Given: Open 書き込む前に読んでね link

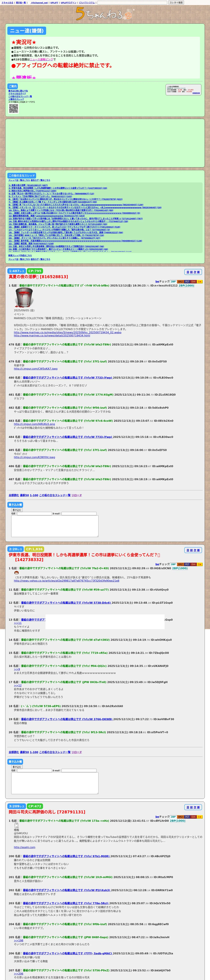Looking at the screenshot, I should tap(18, 91).
